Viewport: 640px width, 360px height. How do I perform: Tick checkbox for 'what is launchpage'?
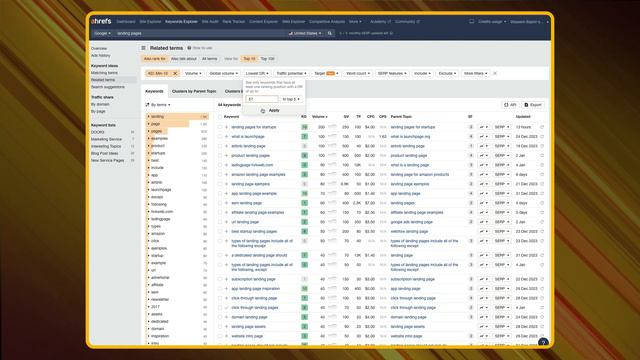pyautogui.click(x=220, y=137)
